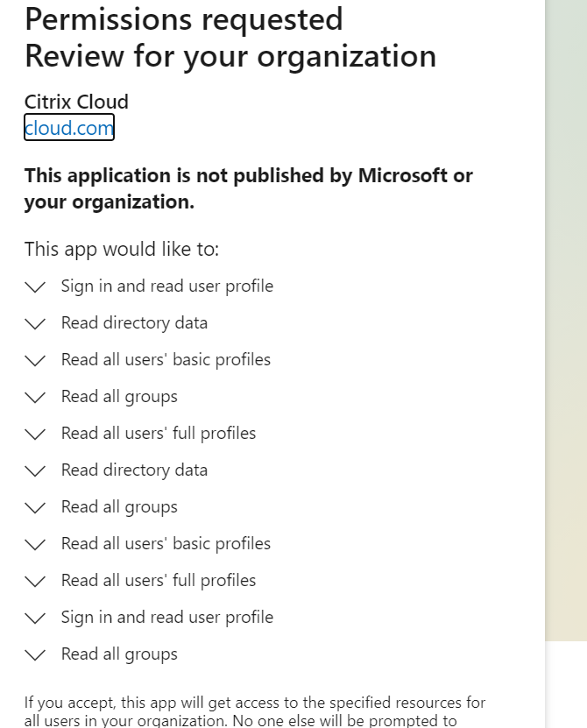Click the Permissions requested heading

pos(184,19)
